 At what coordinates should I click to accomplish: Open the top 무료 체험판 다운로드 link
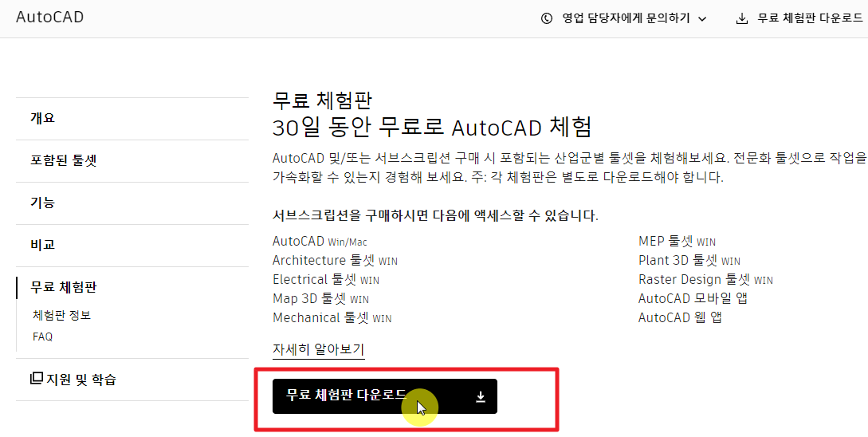810,19
